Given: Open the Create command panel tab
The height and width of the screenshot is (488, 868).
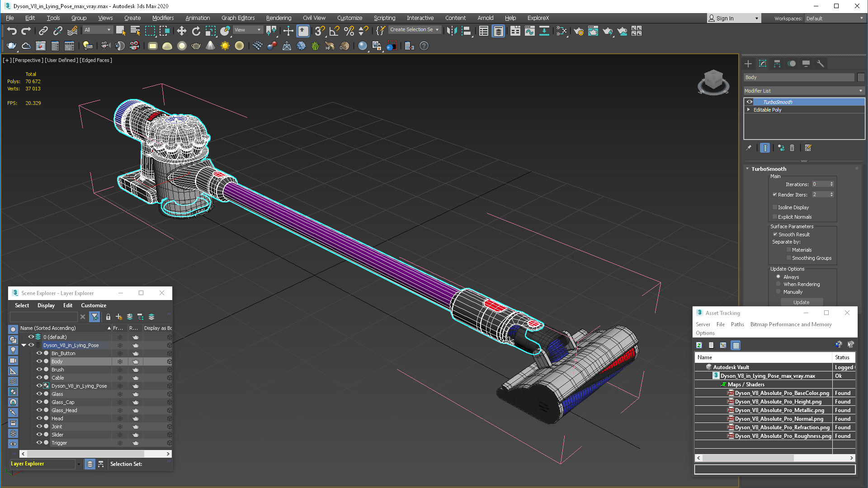Looking at the screenshot, I should (748, 64).
